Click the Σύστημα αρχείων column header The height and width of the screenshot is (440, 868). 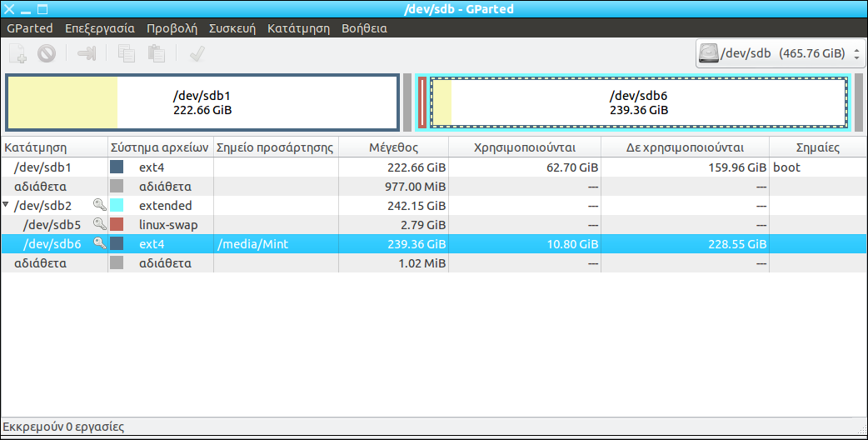160,147
